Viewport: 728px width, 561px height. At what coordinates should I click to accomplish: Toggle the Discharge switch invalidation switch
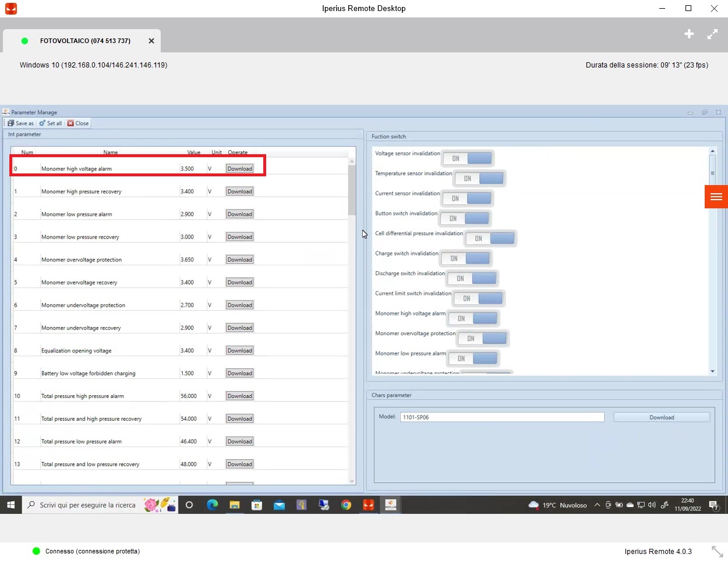point(472,278)
